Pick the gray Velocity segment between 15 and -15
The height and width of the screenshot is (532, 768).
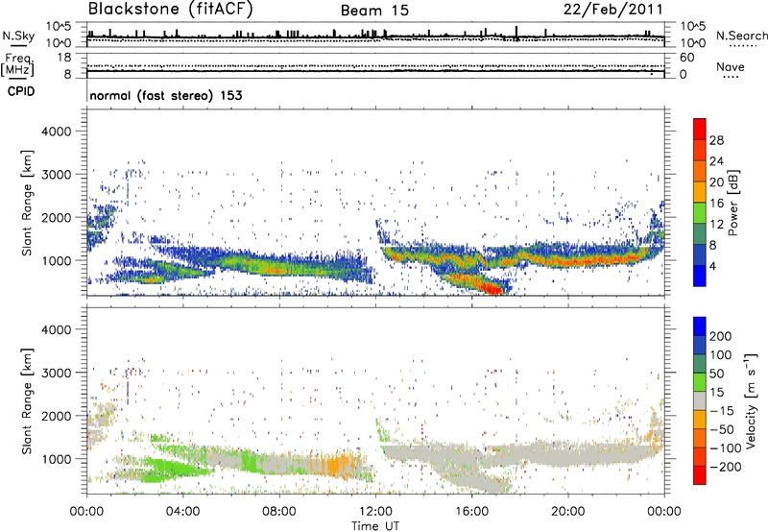point(700,401)
